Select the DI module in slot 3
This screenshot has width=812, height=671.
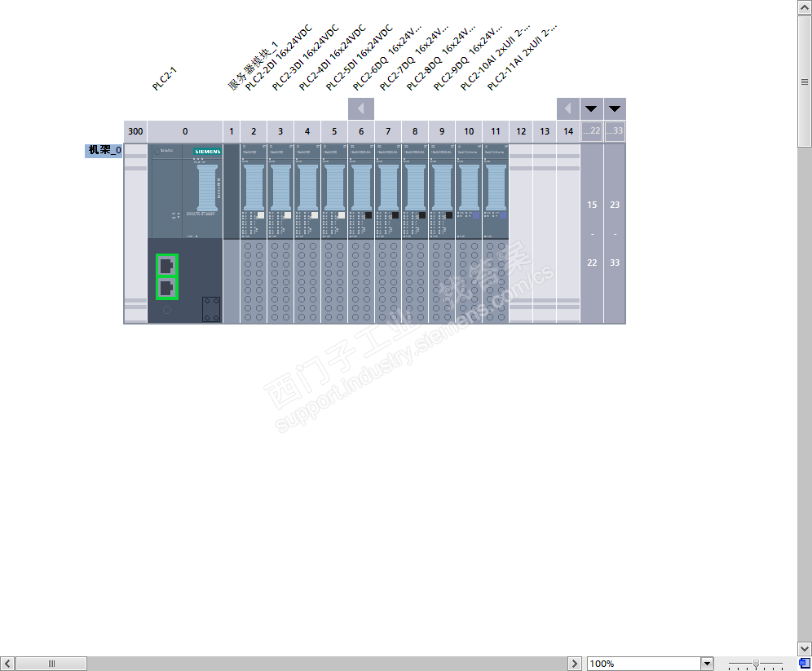pyautogui.click(x=280, y=233)
